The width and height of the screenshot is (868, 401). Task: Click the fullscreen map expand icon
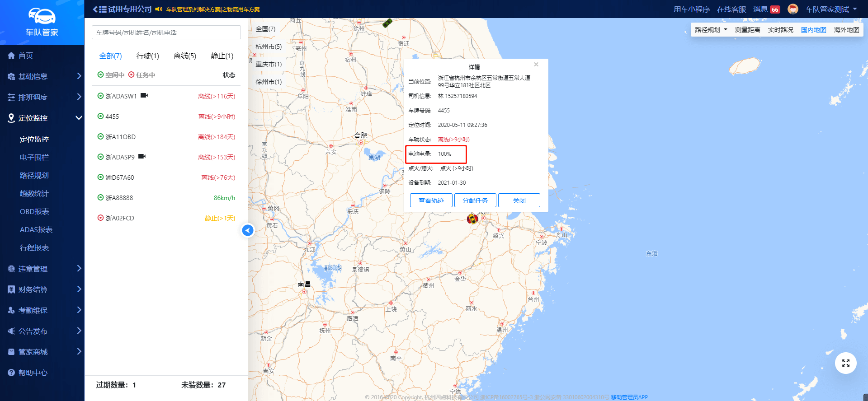[x=845, y=363]
